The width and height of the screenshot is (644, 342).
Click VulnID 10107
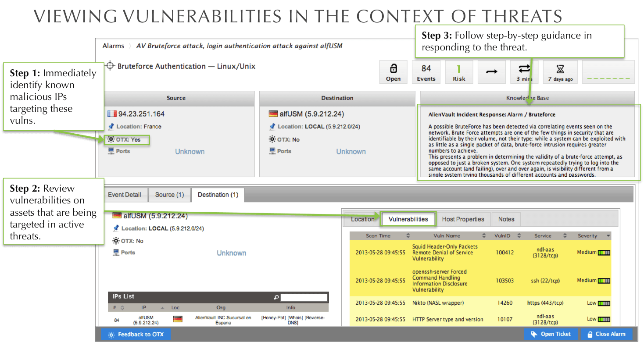tap(504, 320)
